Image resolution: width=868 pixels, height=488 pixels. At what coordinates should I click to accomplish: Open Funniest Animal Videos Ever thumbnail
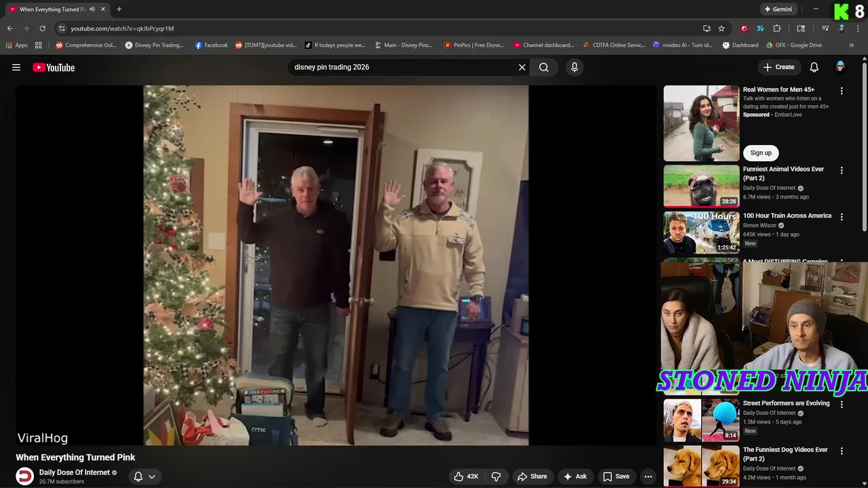(x=701, y=186)
